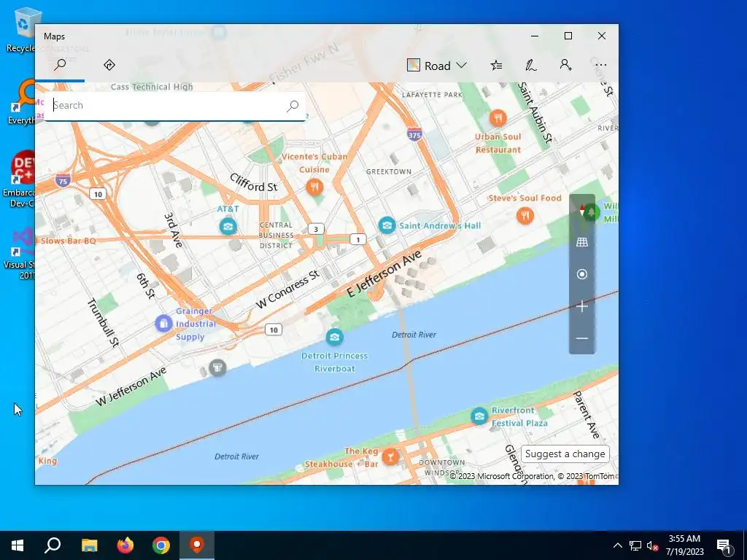Select Vicente's Cuban Cuisine restaurant pin
The height and width of the screenshot is (560, 747).
(314, 187)
